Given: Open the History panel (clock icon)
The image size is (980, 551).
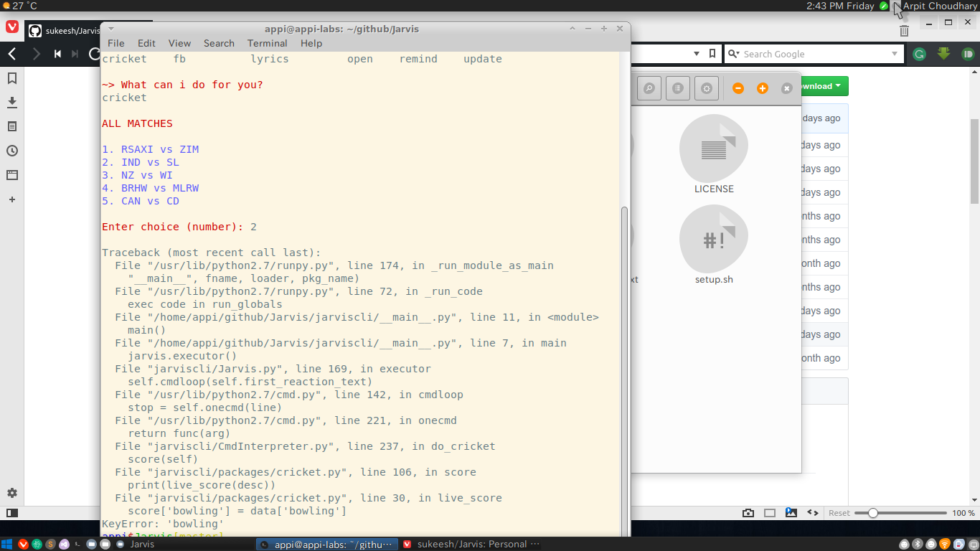Looking at the screenshot, I should (11, 151).
